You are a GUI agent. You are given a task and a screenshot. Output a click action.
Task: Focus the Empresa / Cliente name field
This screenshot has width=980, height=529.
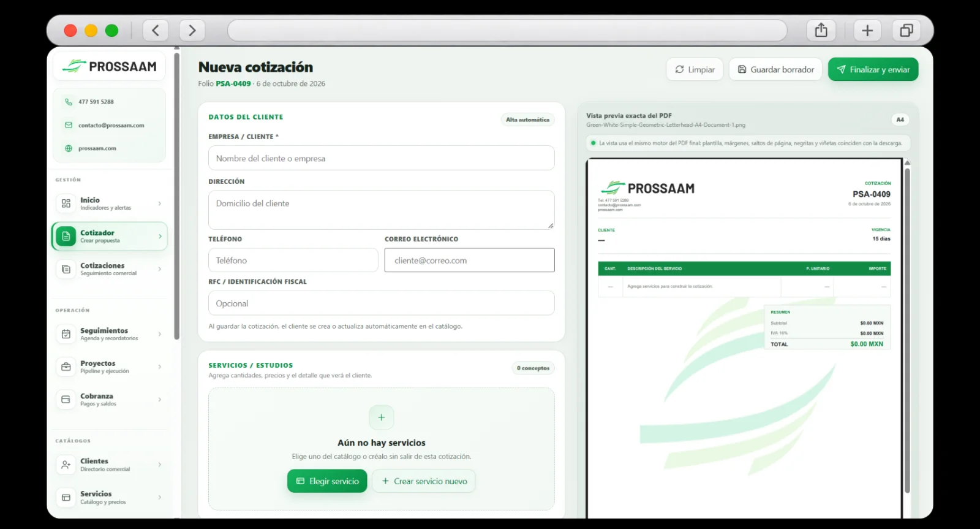(381, 158)
